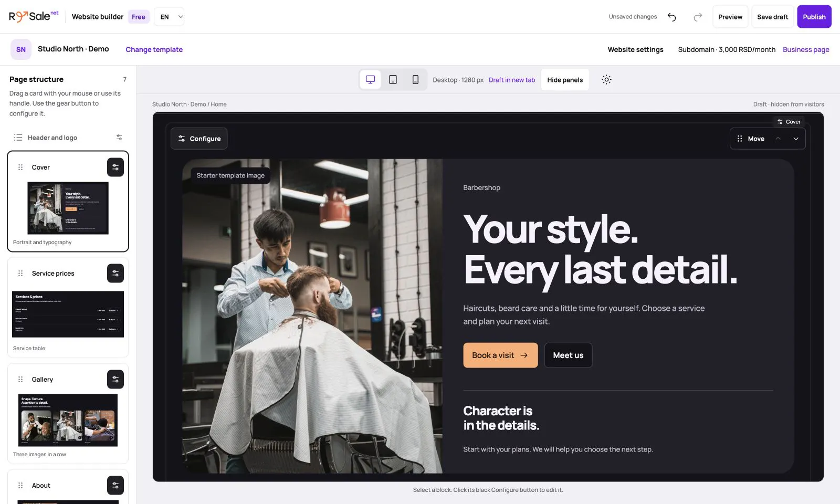Grab the Service prices drag handle
840x504 pixels.
pyautogui.click(x=20, y=274)
